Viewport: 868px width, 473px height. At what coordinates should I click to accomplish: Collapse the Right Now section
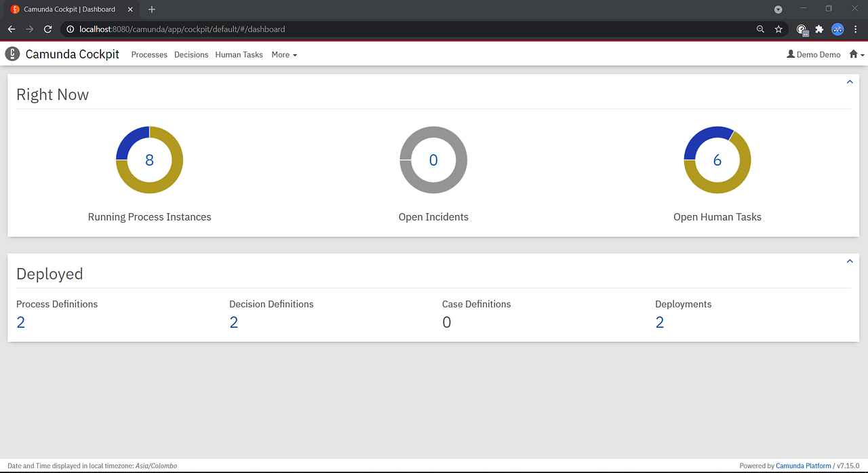click(850, 81)
